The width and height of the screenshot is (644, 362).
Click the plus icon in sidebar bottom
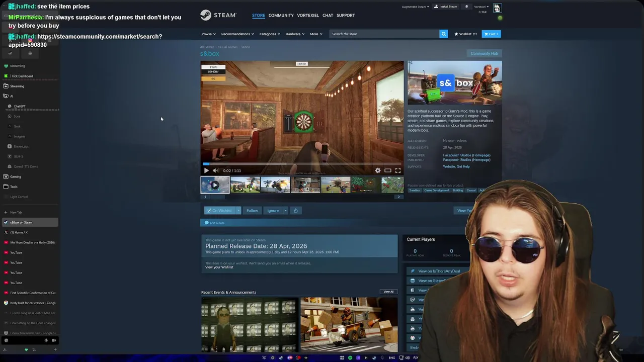[x=55, y=349]
